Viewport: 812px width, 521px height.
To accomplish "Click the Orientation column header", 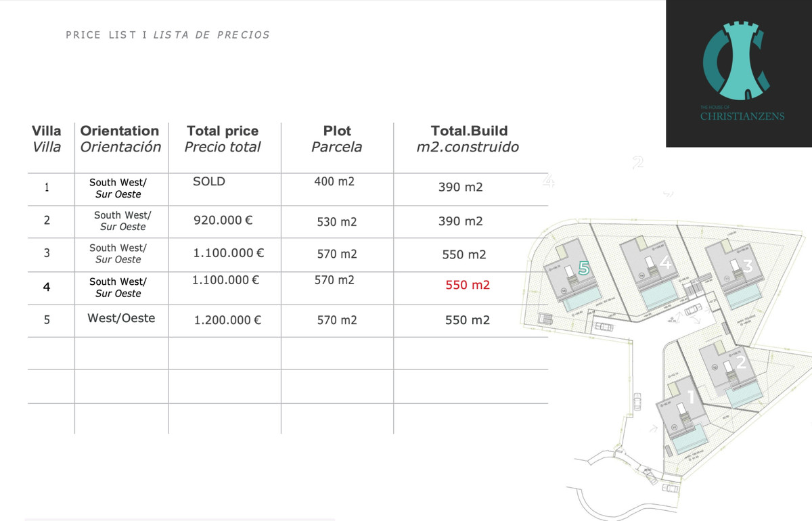I will 120,138.
